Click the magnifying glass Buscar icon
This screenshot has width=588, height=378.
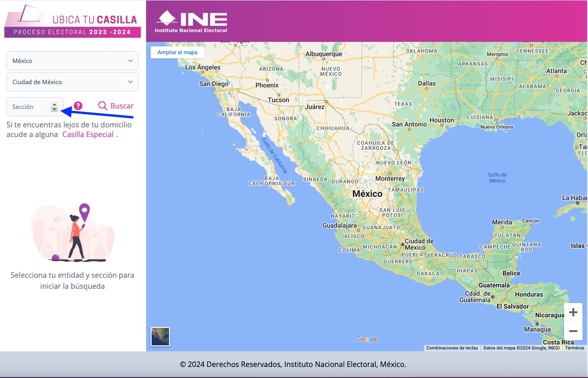(x=102, y=106)
